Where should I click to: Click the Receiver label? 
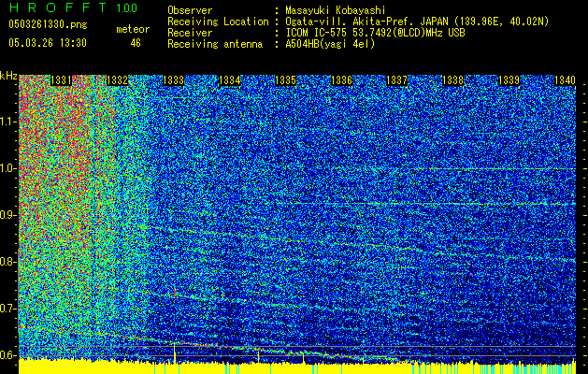pyautogui.click(x=190, y=33)
